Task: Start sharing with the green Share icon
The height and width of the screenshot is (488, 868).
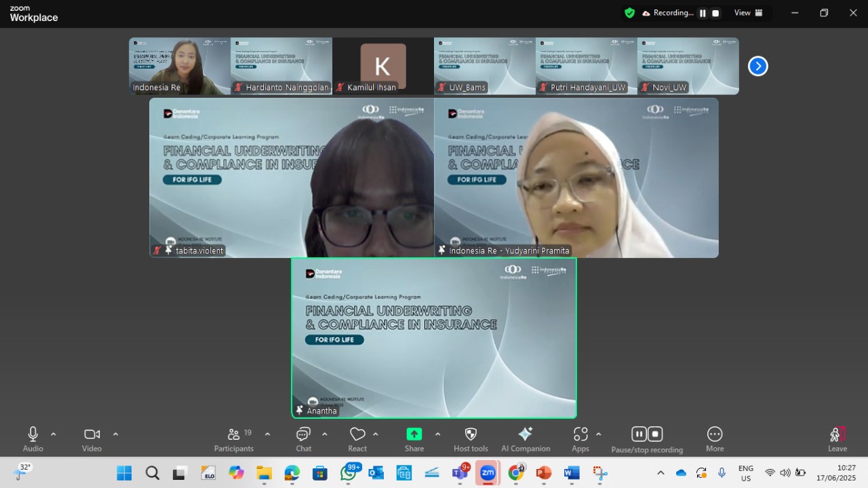Action: (x=414, y=434)
